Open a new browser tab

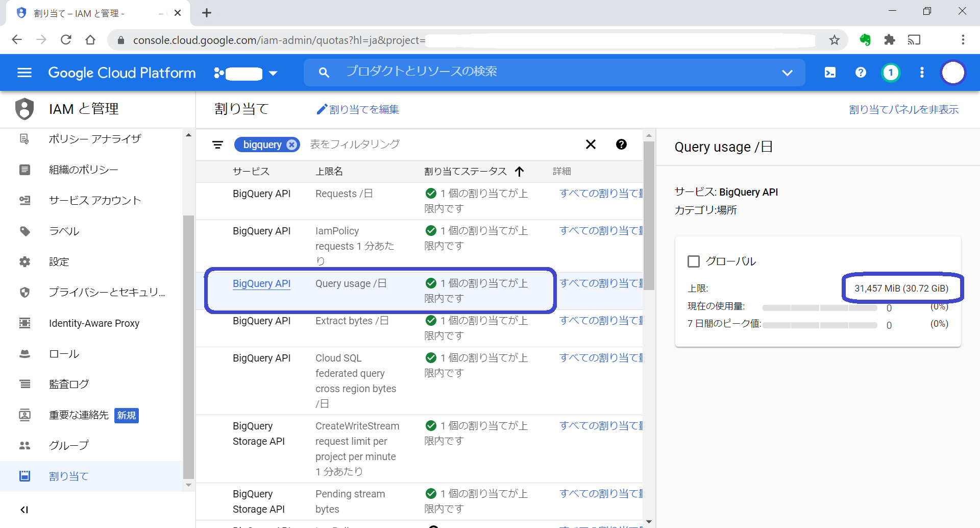(x=207, y=13)
